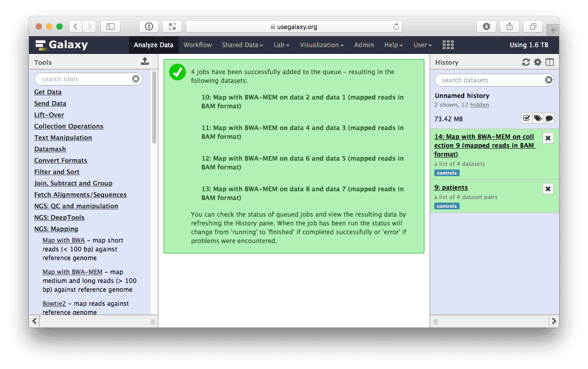The width and height of the screenshot is (588, 369).
Task: Open the Shared Data dropdown menu
Action: [x=242, y=45]
